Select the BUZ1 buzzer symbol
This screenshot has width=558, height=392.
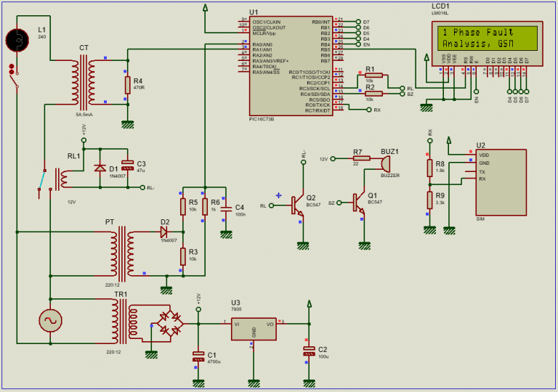click(385, 163)
